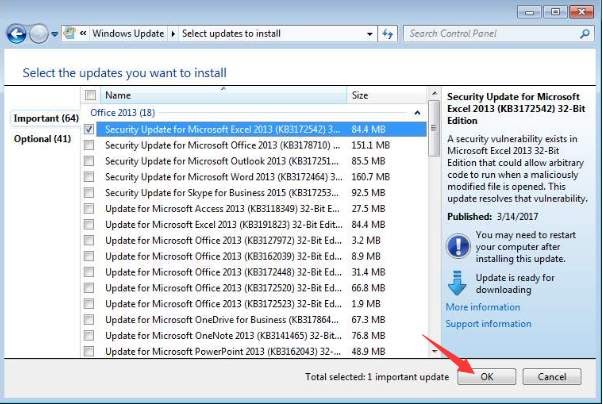The width and height of the screenshot is (603, 404).
Task: Expand the arrow after Windows Update breadcrumb
Action: click(173, 34)
